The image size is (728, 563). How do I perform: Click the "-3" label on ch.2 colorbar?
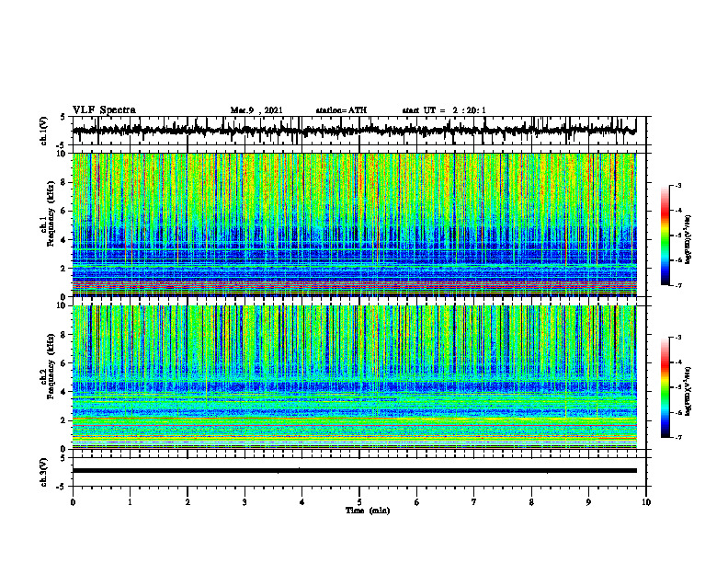(x=677, y=338)
